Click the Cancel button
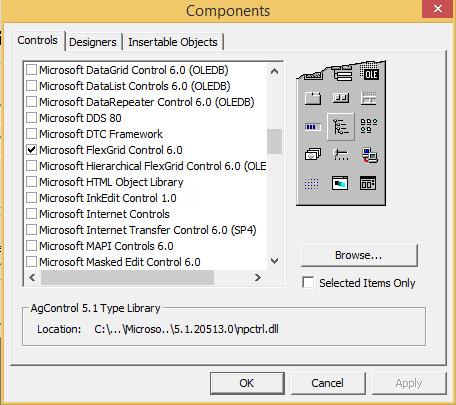 tap(328, 383)
